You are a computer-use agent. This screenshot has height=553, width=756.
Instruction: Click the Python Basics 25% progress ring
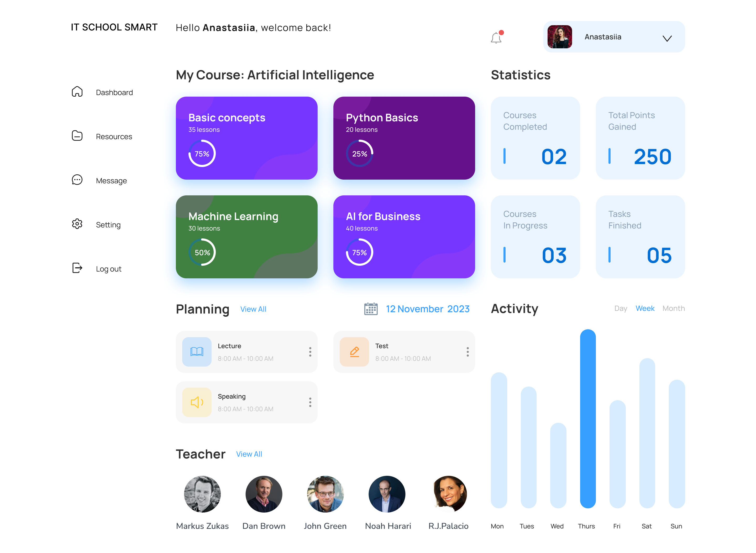coord(359,154)
